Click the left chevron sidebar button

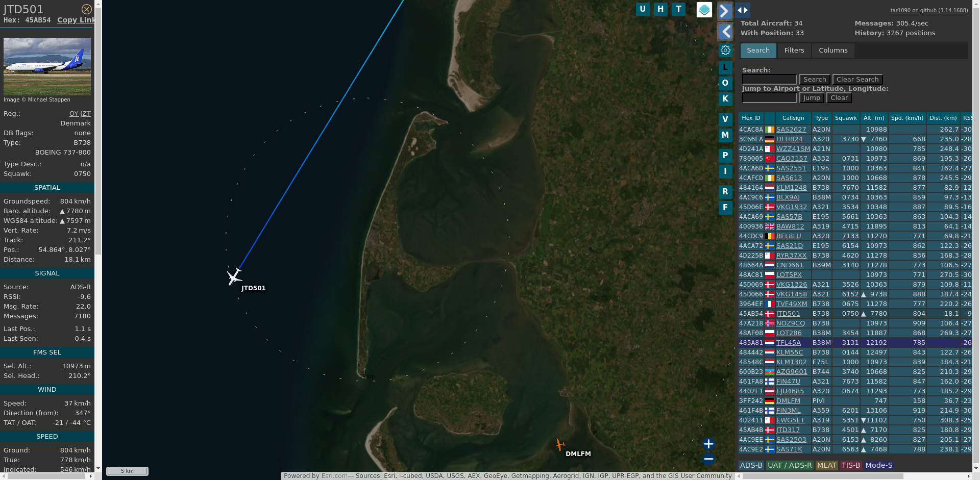pos(725,32)
